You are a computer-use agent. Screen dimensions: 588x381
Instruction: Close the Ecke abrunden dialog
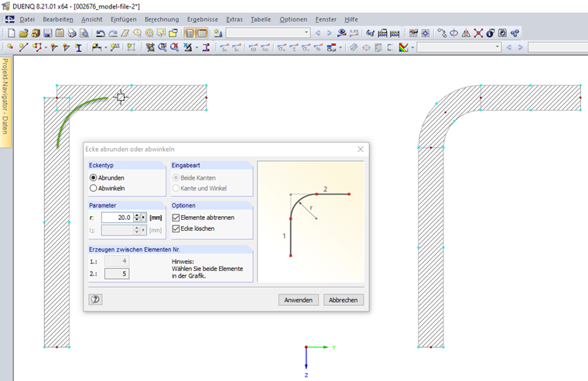(x=361, y=149)
